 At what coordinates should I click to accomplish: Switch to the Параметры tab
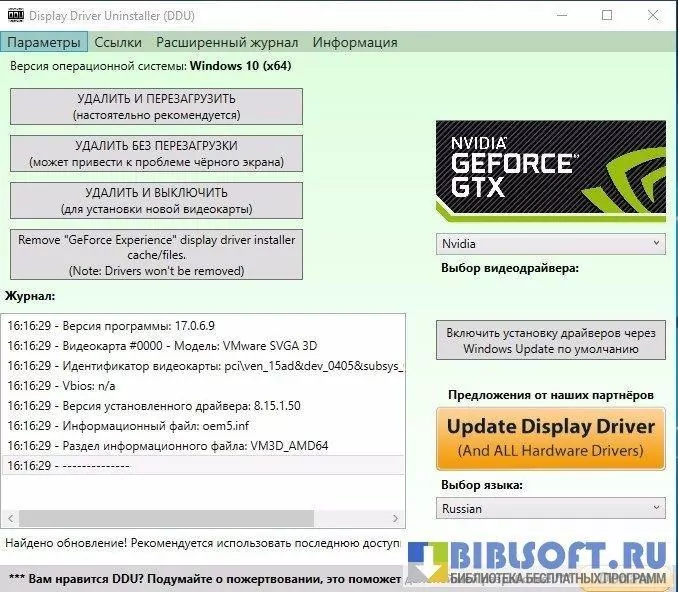coord(44,42)
